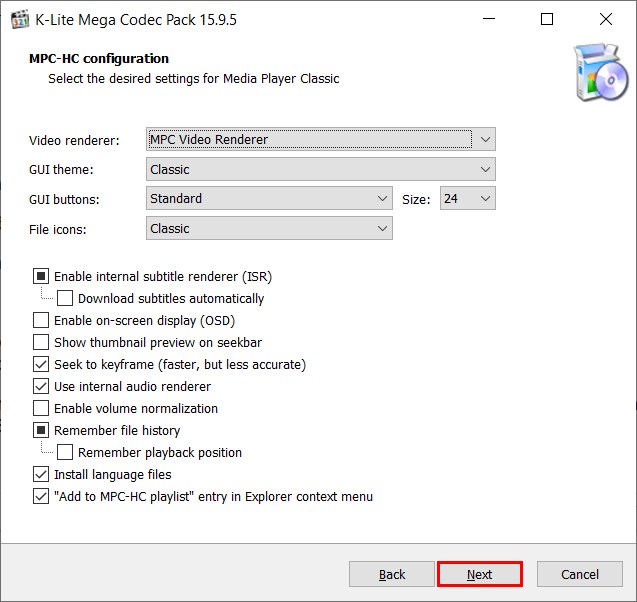Click 'Select the desired settings for Media Player Classic' text

point(194,78)
